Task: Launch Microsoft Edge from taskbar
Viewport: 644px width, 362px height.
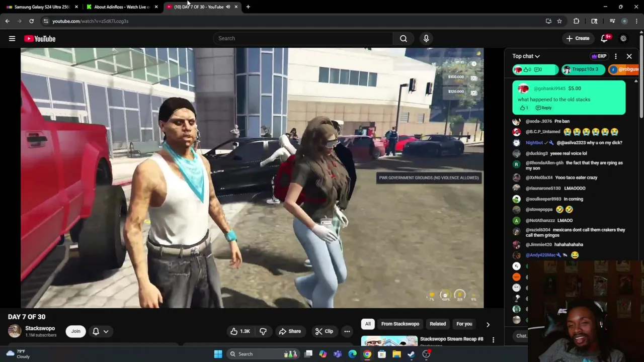Action: (x=352, y=354)
